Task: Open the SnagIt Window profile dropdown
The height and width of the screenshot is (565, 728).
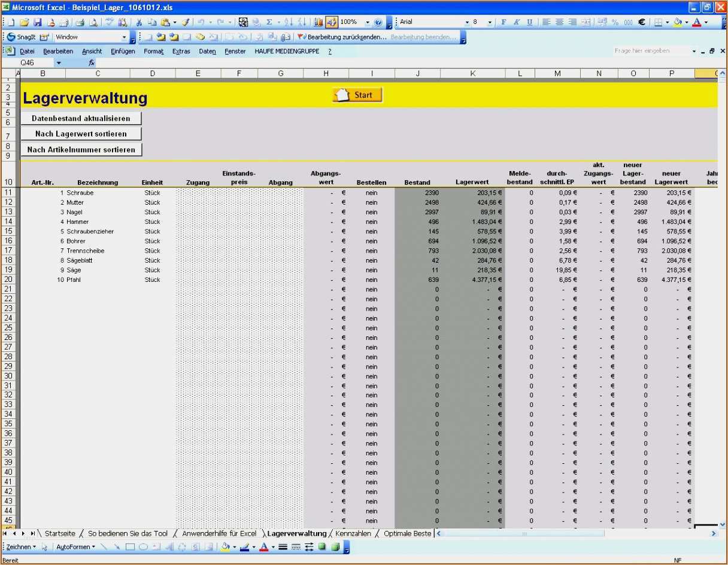Action: [132, 37]
